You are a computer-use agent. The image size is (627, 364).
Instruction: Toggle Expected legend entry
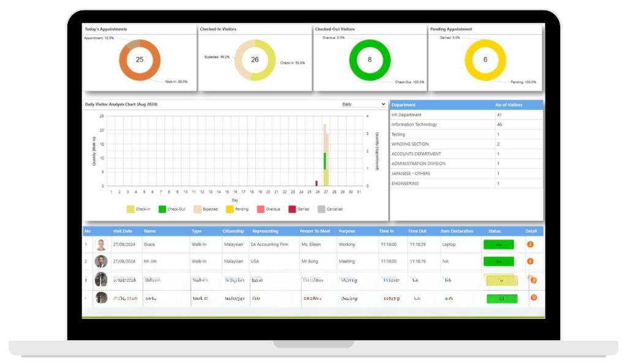coord(206,209)
